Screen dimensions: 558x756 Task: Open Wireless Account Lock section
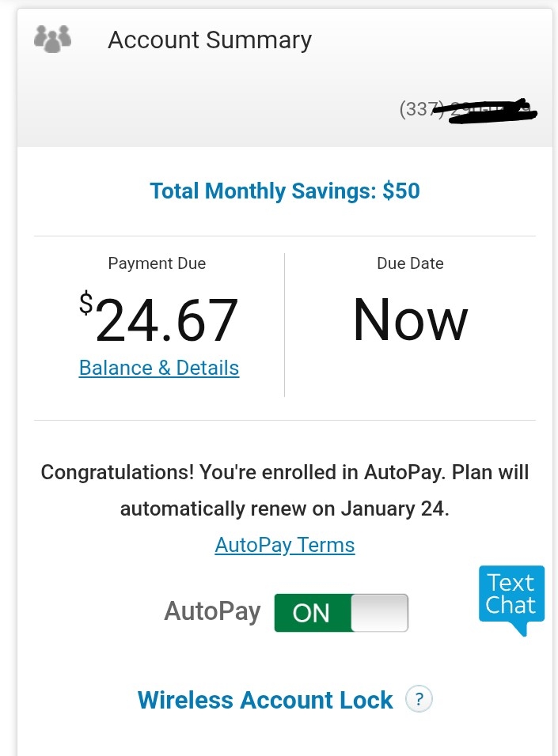[265, 700]
